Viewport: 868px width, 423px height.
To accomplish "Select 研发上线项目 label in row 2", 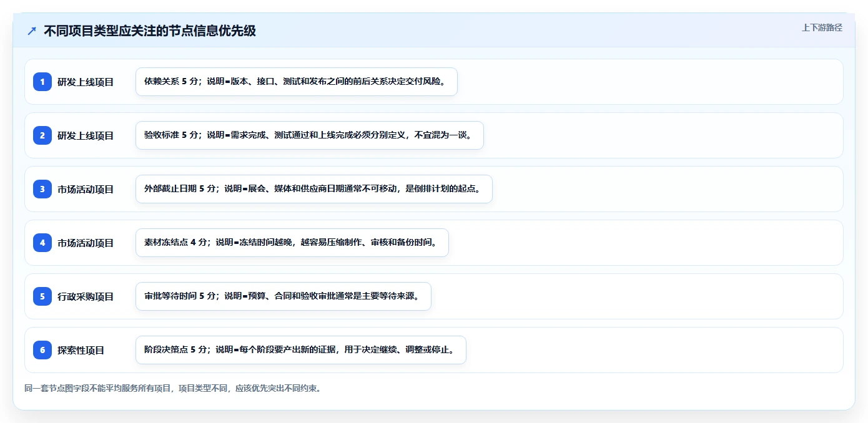I will [86, 135].
